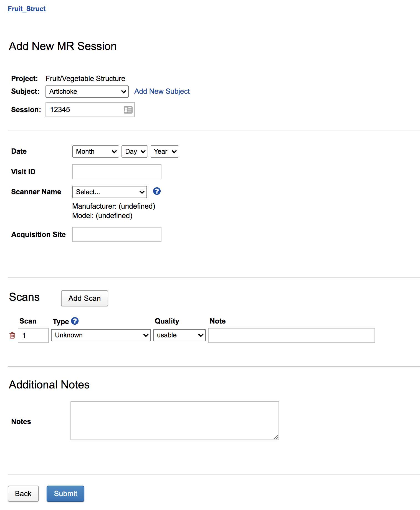Click inside the Additional Notes textarea
Screen dimensions: 420x510
[174, 421]
